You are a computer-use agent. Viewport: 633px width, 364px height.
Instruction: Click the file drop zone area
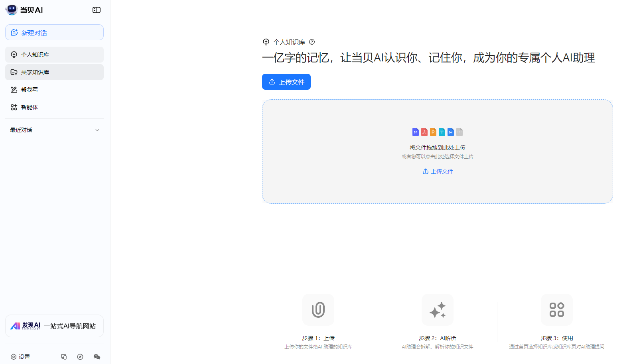[x=438, y=152]
